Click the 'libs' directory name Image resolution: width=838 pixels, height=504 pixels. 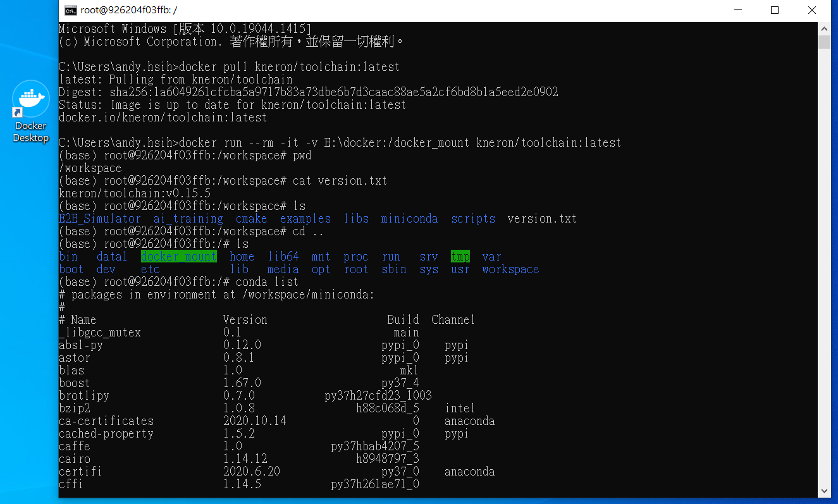pos(356,218)
